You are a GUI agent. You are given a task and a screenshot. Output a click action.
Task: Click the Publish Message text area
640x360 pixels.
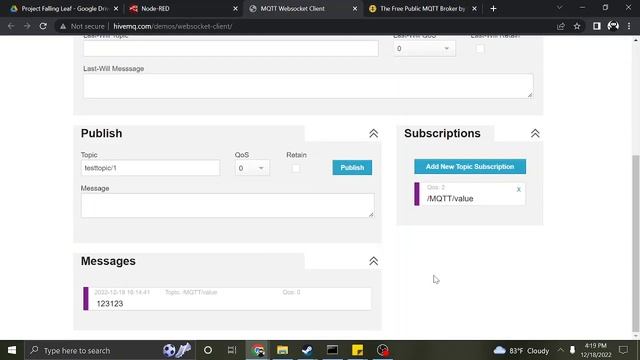227,205
